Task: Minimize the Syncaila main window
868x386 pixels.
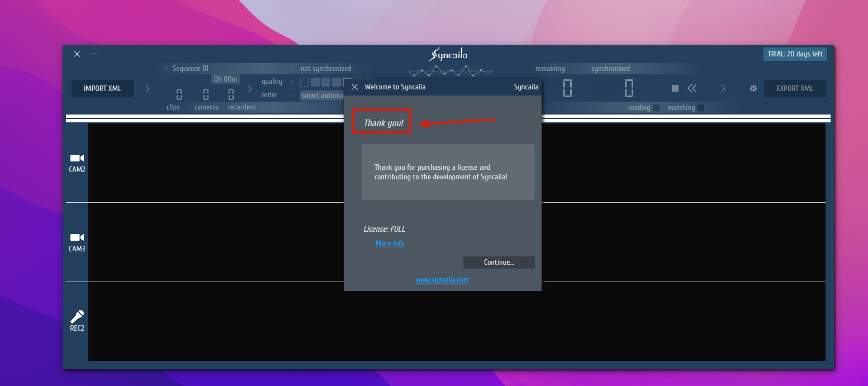Action: [x=94, y=54]
